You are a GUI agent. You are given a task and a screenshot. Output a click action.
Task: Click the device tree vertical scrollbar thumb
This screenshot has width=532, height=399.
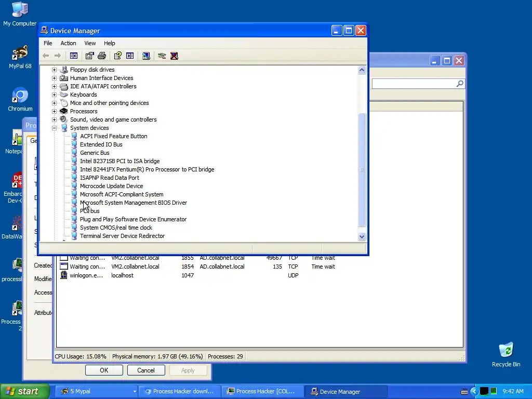pos(362,170)
